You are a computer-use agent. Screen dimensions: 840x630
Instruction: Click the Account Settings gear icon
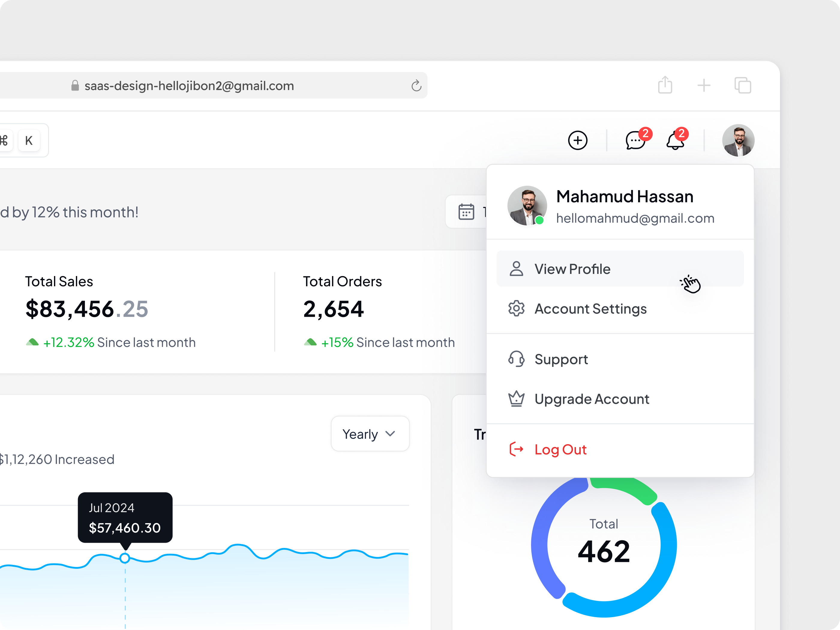click(516, 309)
